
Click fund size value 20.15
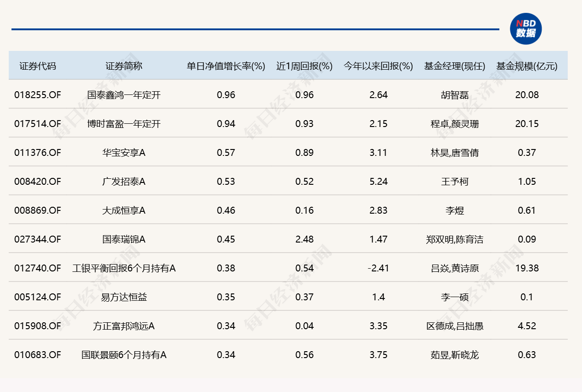[x=527, y=124]
